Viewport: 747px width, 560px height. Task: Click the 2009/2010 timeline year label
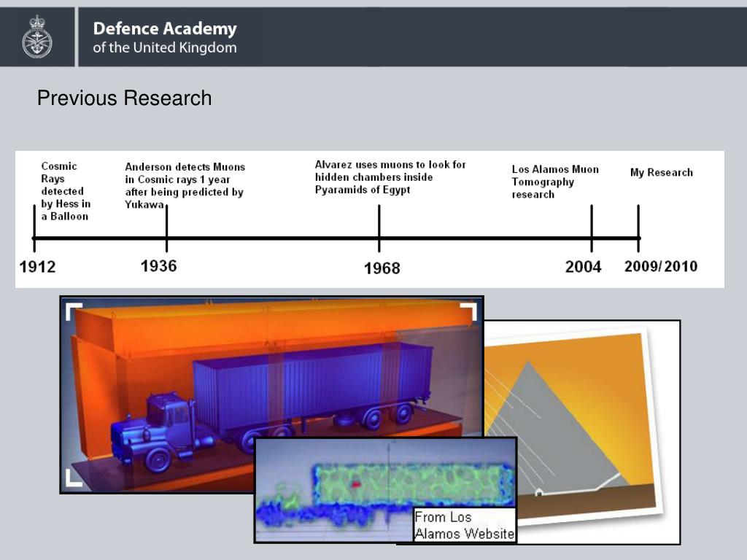coord(660,266)
